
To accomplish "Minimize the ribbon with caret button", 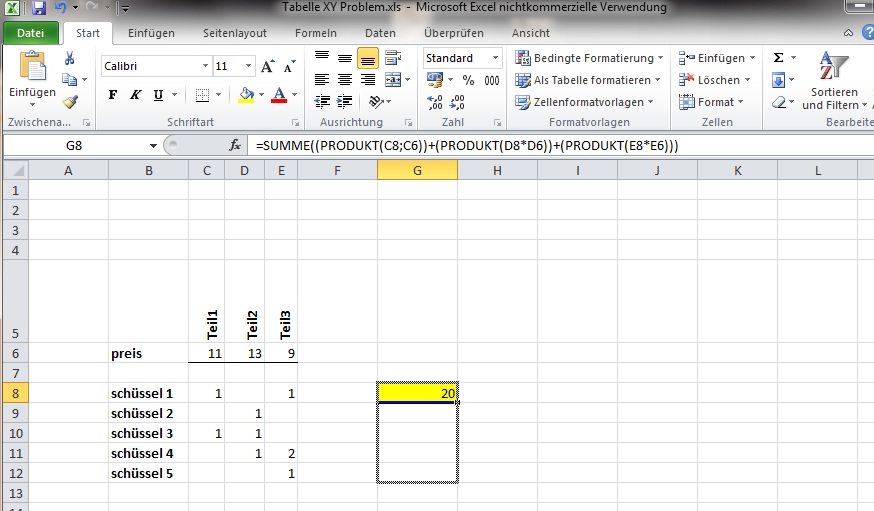I will (x=848, y=33).
